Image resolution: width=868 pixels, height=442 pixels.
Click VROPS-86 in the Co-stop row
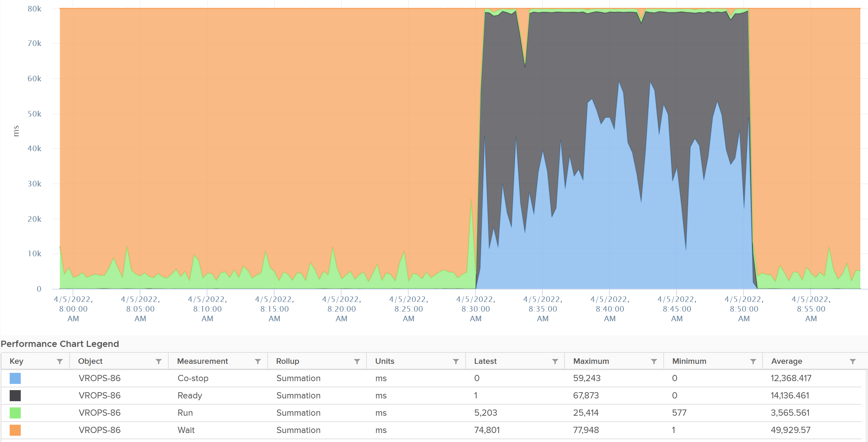[100, 378]
